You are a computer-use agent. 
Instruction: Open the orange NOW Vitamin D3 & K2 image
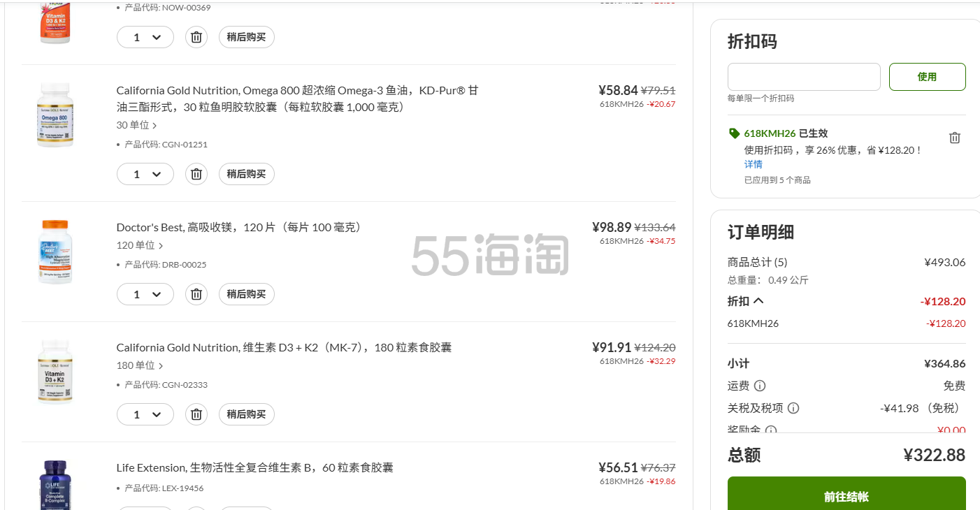pos(55,22)
